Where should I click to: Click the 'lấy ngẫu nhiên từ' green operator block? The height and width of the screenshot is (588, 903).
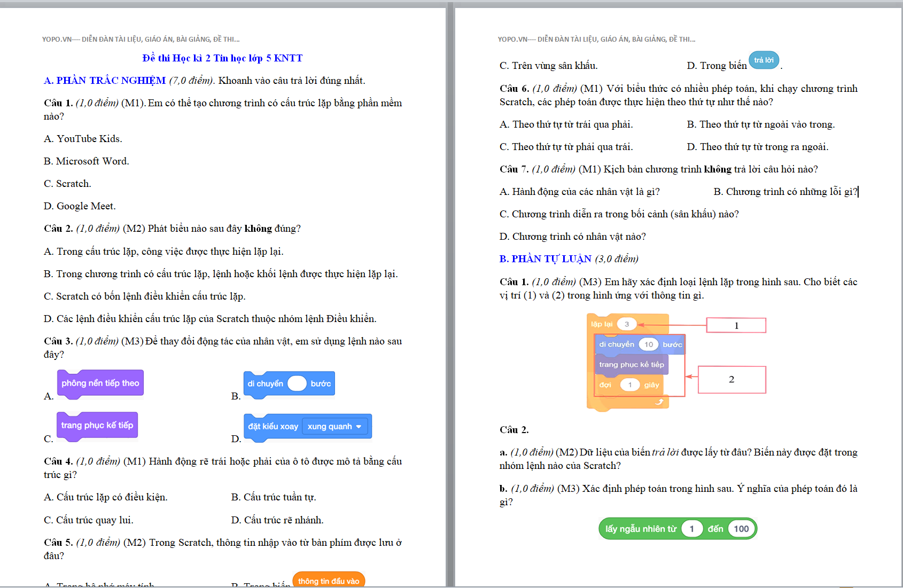point(641,529)
